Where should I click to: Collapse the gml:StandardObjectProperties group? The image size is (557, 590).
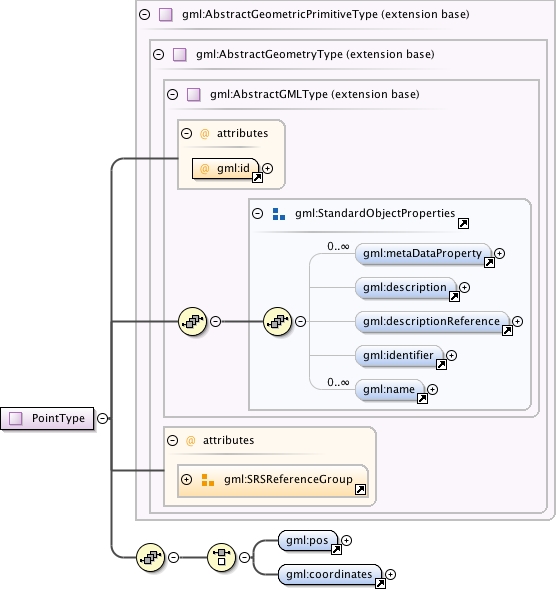[x=257, y=214]
